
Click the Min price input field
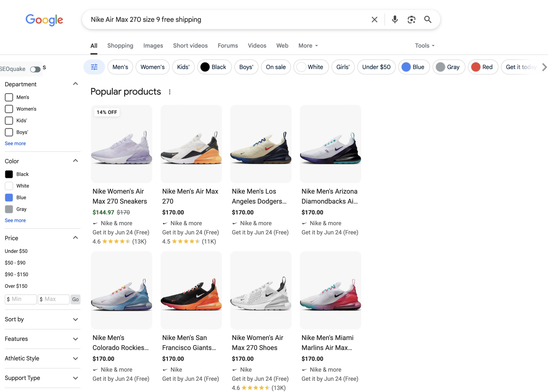click(21, 299)
